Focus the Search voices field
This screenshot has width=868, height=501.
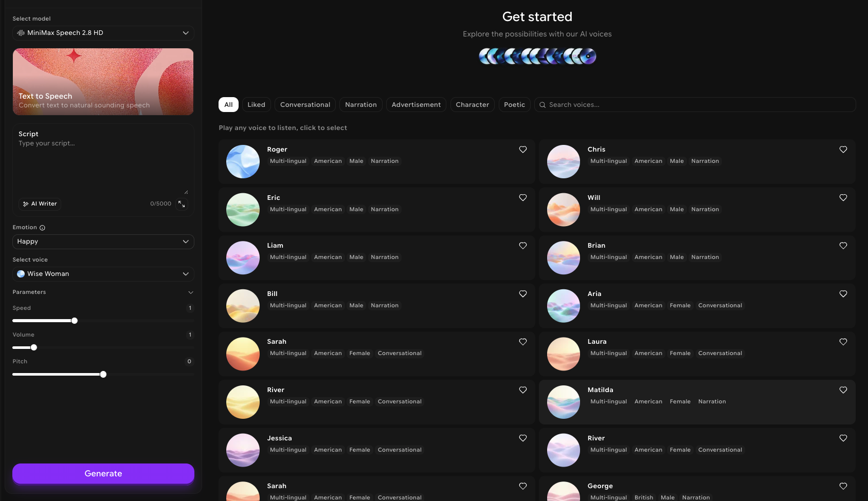pyautogui.click(x=695, y=105)
